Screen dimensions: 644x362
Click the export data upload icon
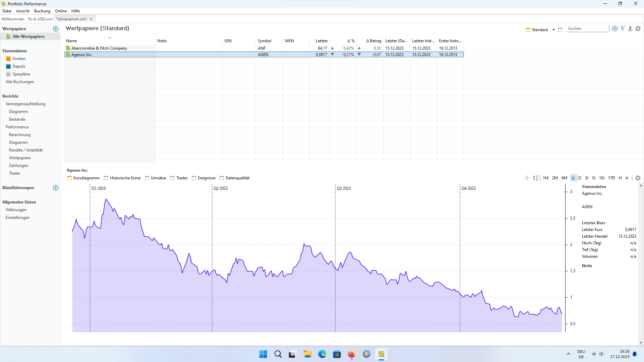630,29
